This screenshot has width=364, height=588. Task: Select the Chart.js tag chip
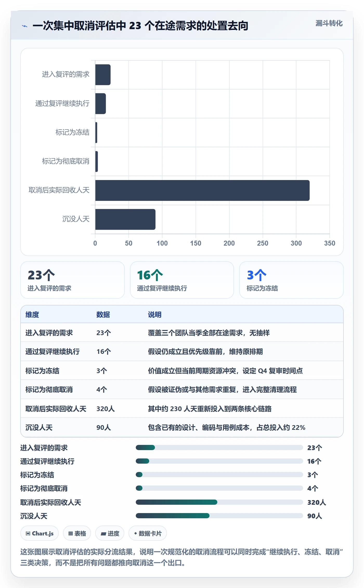[x=40, y=533]
